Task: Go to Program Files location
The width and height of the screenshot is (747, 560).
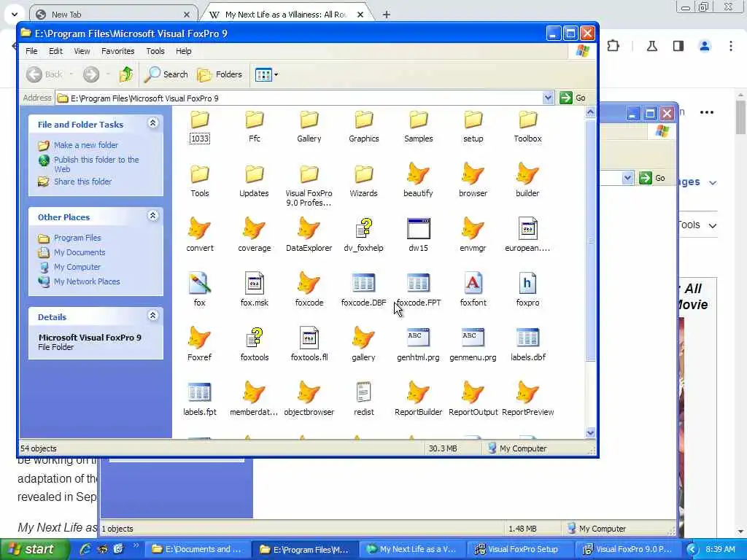Action: (77, 238)
